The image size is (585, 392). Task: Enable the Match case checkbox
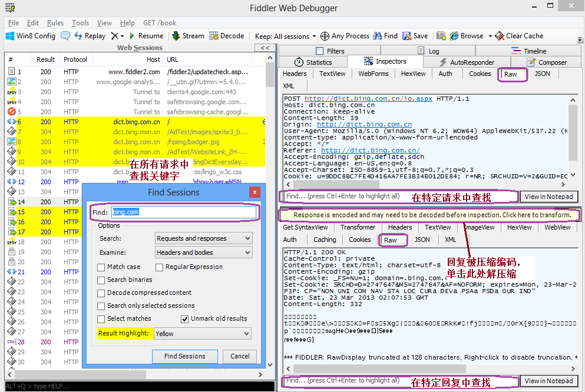coord(101,267)
